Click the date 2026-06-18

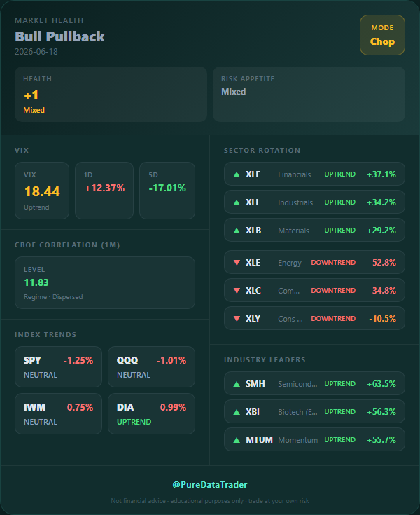(x=36, y=52)
